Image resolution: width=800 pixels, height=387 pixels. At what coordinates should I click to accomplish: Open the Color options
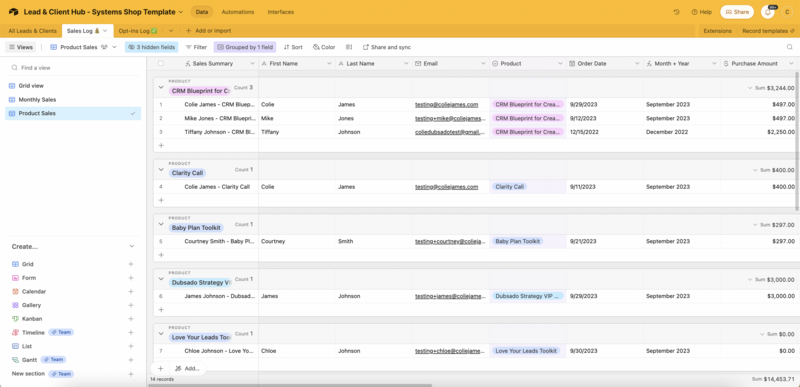324,47
